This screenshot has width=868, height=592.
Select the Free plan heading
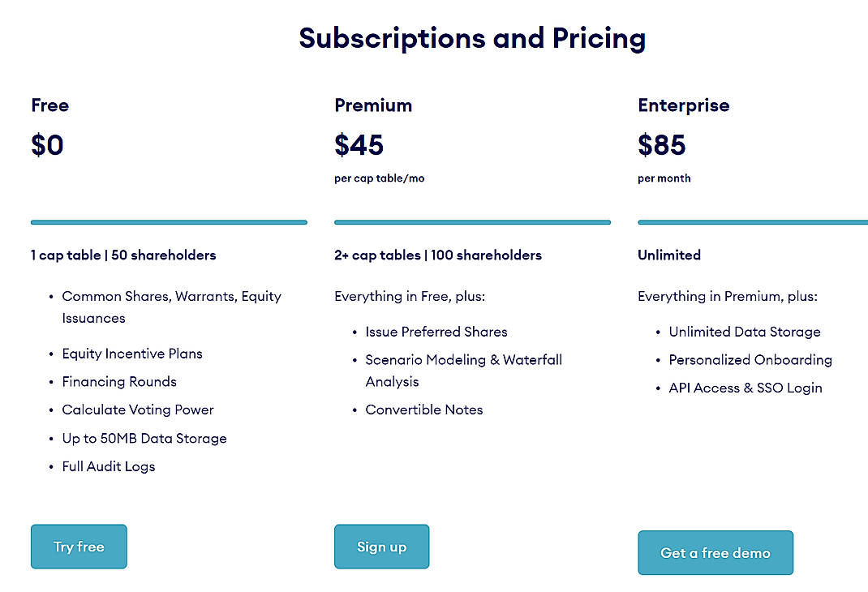click(49, 105)
